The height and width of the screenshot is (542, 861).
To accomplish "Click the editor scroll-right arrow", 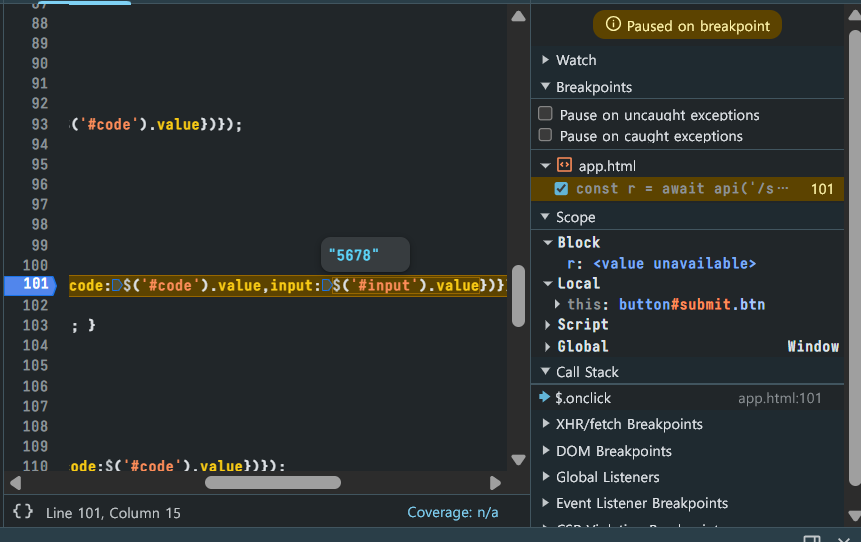I will point(495,483).
